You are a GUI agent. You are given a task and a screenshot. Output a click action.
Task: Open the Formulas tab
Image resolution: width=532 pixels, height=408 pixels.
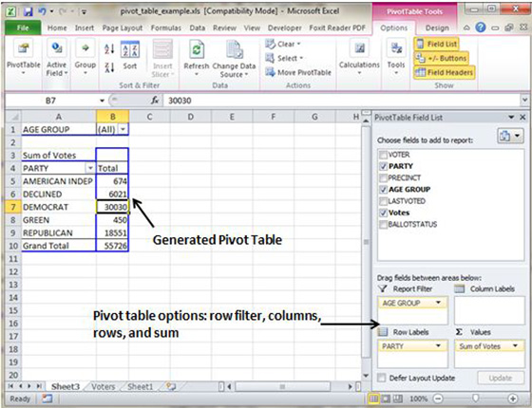tap(166, 28)
